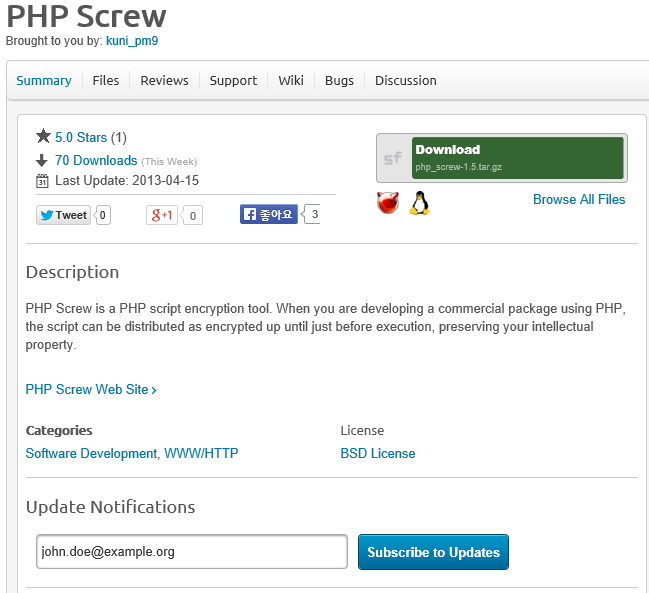649x593 pixels.
Task: Click the Tweet button
Action: (x=63, y=215)
